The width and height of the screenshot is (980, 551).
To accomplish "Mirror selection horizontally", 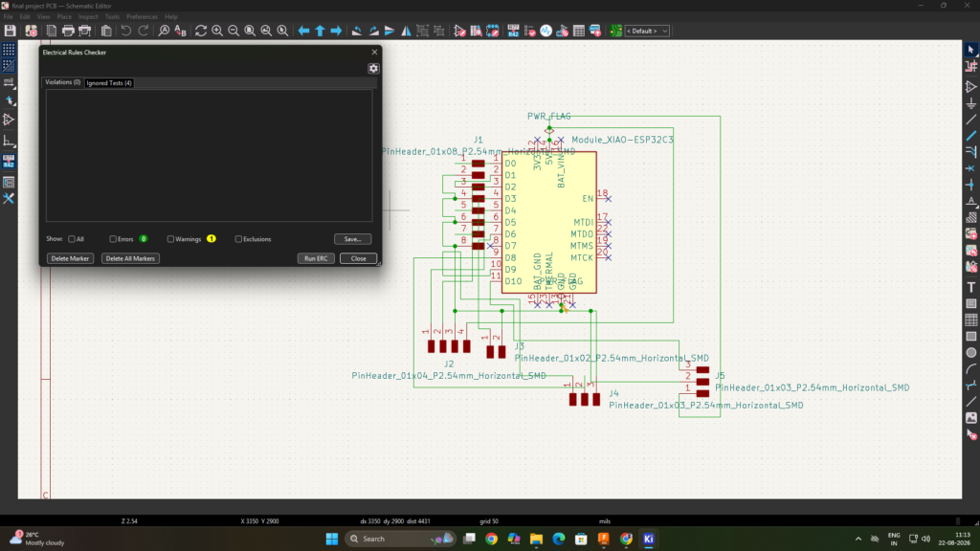I will click(406, 31).
